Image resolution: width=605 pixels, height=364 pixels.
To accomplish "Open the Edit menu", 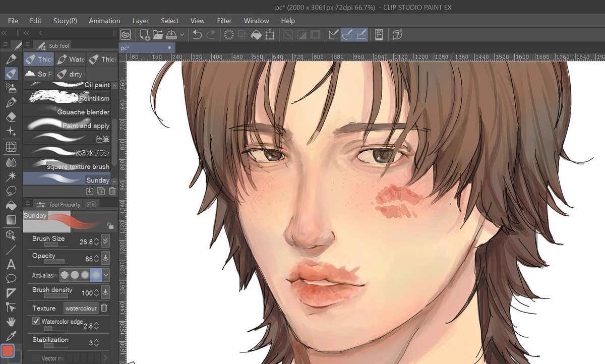I will tap(35, 21).
